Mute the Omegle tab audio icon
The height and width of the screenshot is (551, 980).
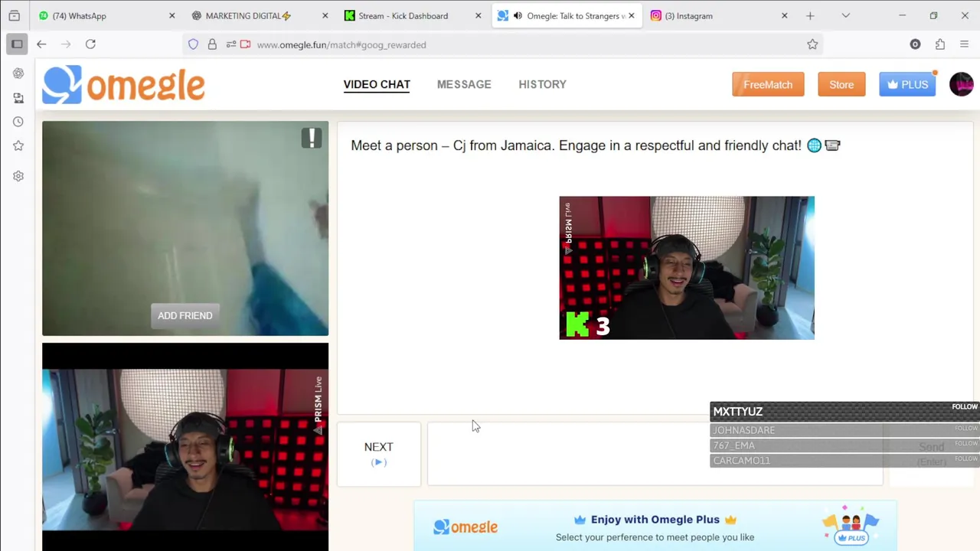tap(518, 15)
